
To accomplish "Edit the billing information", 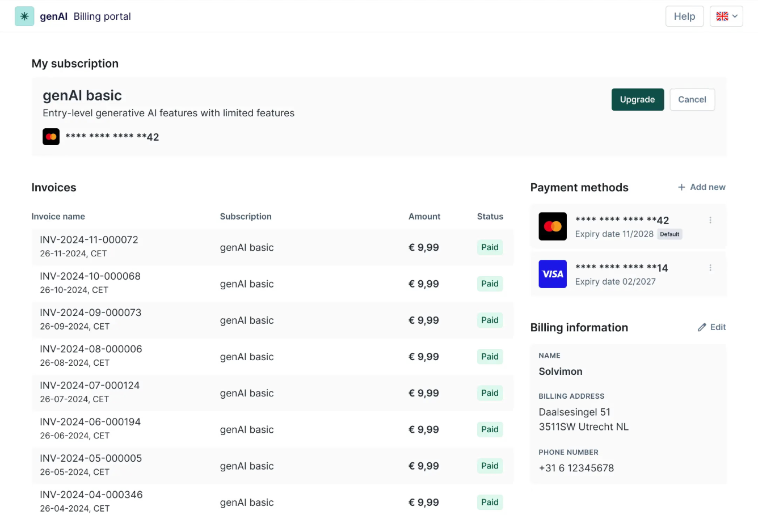I will [x=711, y=327].
